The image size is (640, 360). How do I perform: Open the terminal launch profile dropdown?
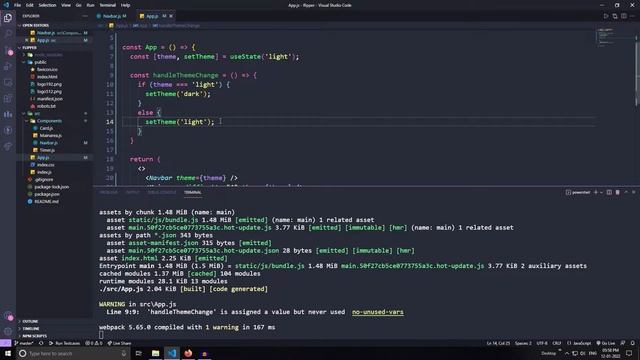[x=601, y=192]
